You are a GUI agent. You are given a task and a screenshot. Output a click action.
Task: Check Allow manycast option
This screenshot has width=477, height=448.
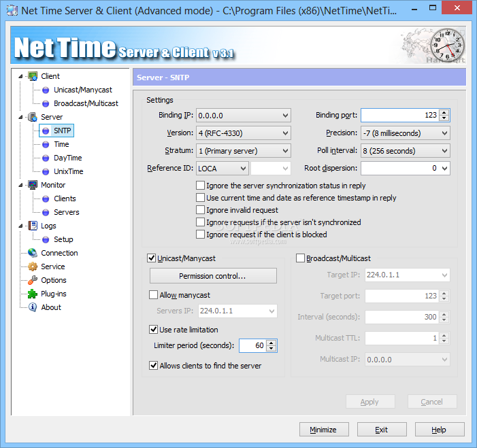(x=153, y=295)
